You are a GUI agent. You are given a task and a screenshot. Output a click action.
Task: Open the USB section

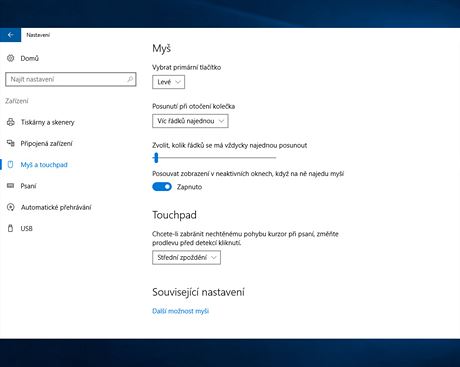point(27,229)
